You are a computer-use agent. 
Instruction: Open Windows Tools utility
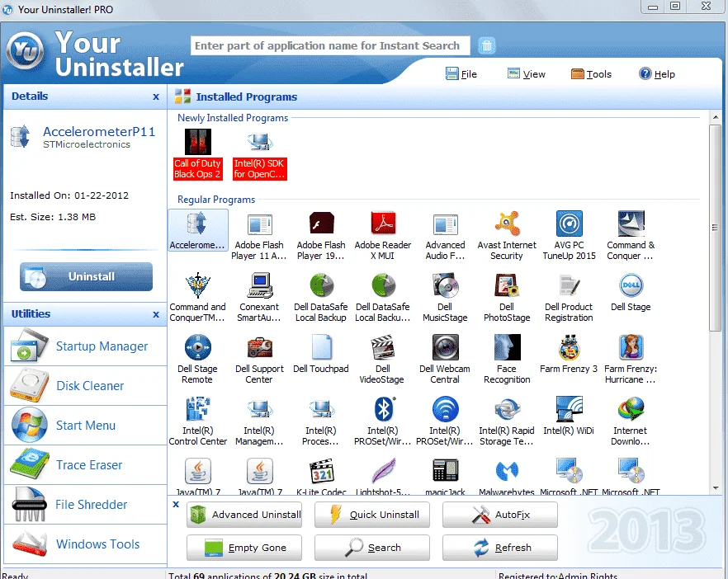85,544
